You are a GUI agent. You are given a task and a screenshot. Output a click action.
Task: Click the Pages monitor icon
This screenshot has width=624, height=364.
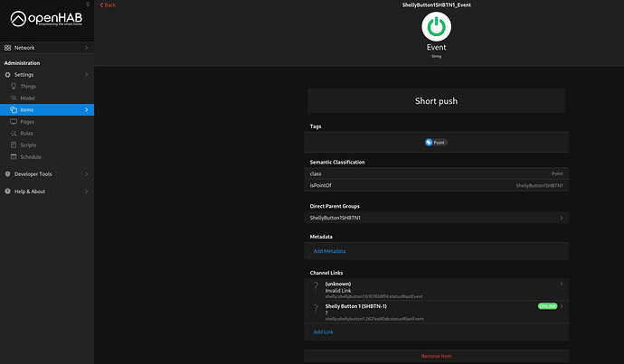tap(14, 122)
